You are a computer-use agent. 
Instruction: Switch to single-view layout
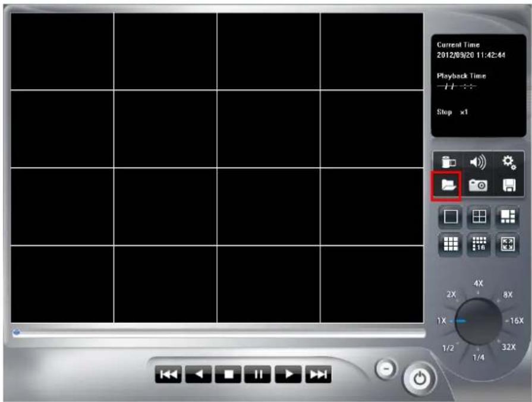[x=451, y=216]
